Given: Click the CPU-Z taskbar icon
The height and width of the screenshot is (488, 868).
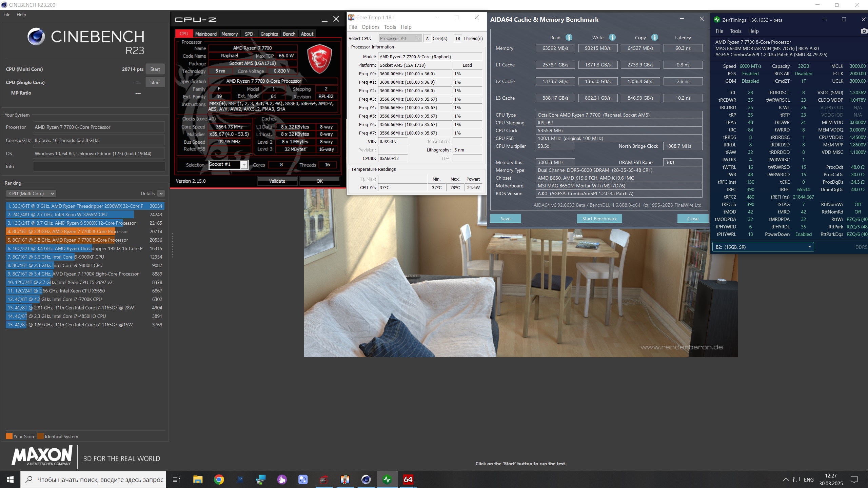Looking at the screenshot, I should pyautogui.click(x=323, y=480).
